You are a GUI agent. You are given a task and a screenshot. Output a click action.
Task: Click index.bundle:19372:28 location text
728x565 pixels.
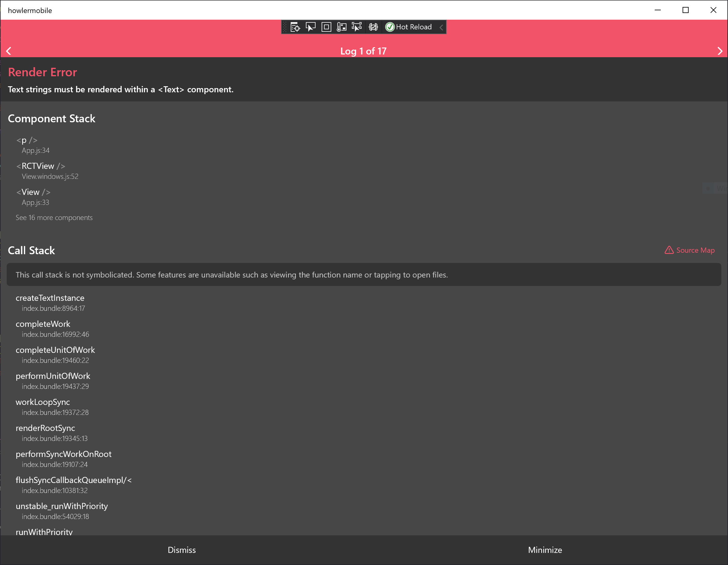55,412
